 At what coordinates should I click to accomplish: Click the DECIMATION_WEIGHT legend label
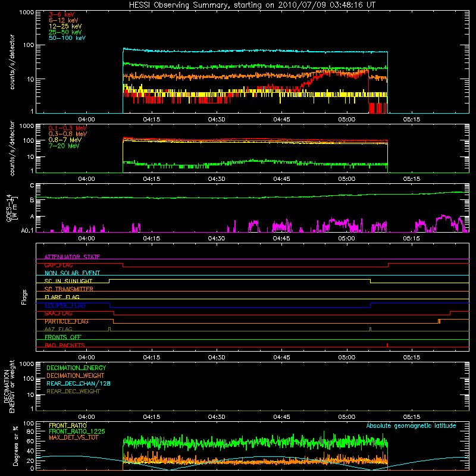[x=76, y=375]
